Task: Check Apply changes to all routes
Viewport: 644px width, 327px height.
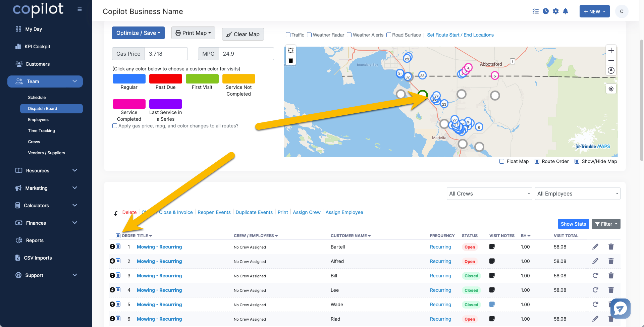Action: pyautogui.click(x=115, y=126)
